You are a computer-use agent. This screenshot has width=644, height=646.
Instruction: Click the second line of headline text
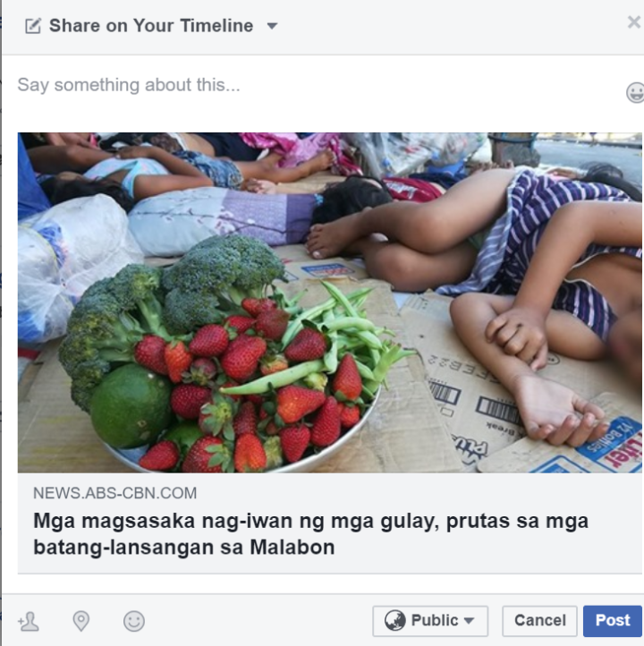[183, 548]
